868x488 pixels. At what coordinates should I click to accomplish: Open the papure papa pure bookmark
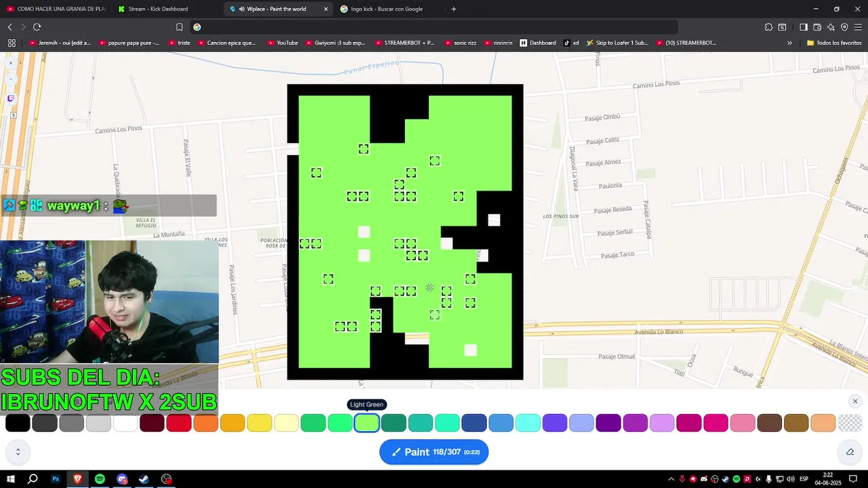point(130,43)
